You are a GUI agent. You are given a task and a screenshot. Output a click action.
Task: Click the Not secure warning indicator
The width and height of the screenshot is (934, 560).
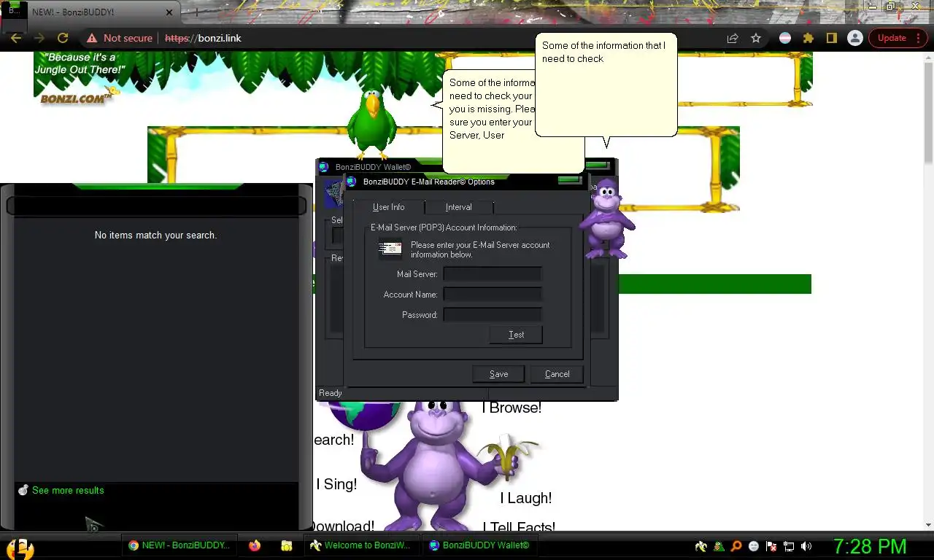(x=120, y=38)
